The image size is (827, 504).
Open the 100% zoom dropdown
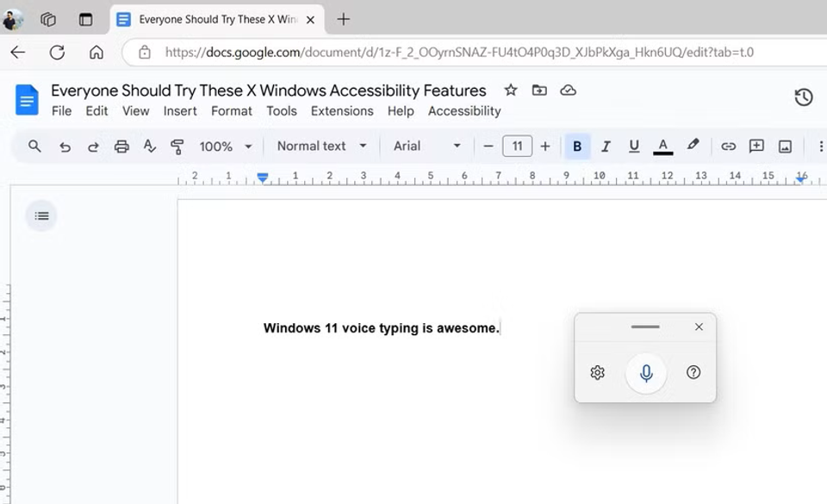pos(226,146)
